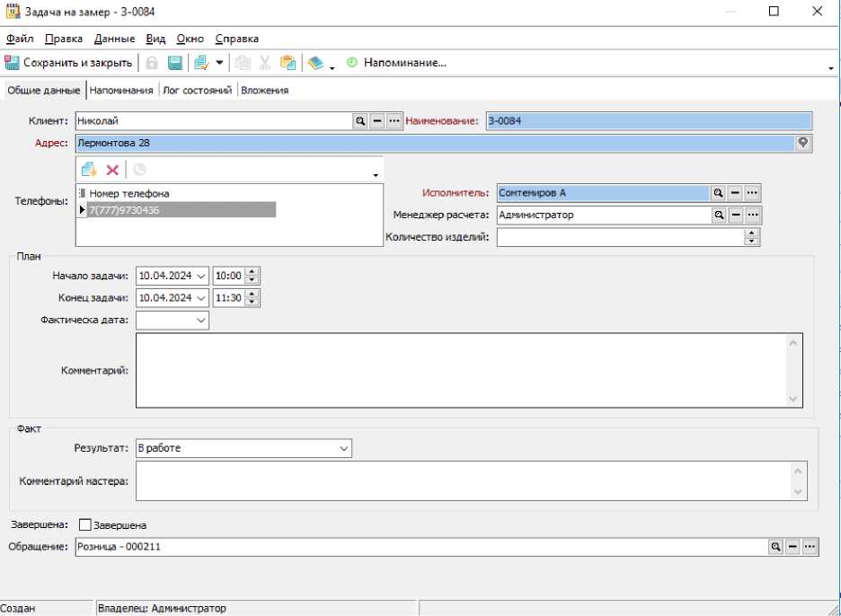This screenshot has height=616, width=841.
Task: Search client with magnifier icon
Action: pos(359,120)
